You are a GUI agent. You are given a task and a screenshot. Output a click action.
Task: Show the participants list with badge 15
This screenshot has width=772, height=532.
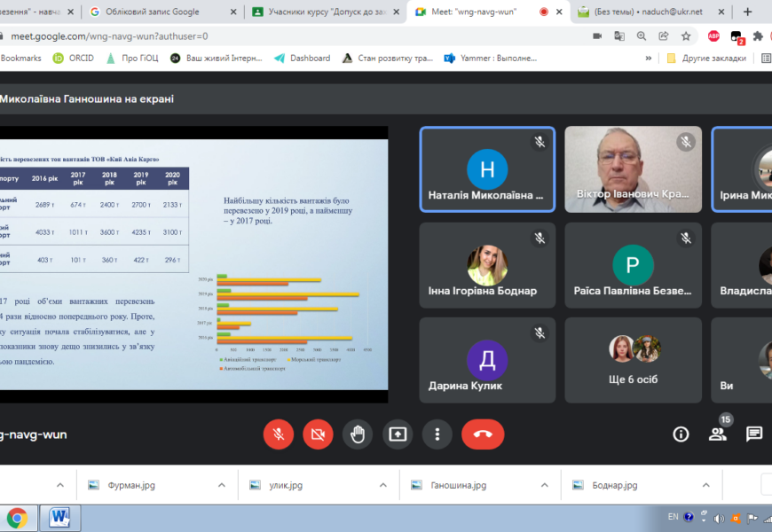tap(718, 434)
